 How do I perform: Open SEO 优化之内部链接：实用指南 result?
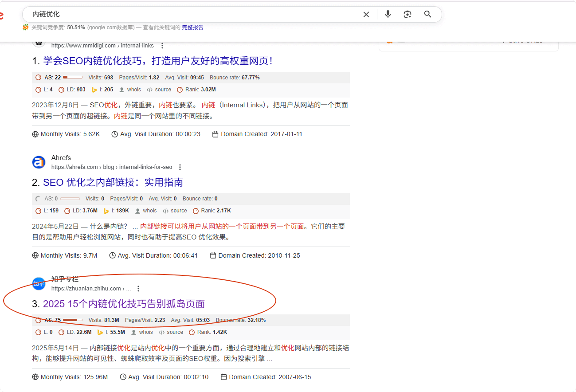coord(113,182)
